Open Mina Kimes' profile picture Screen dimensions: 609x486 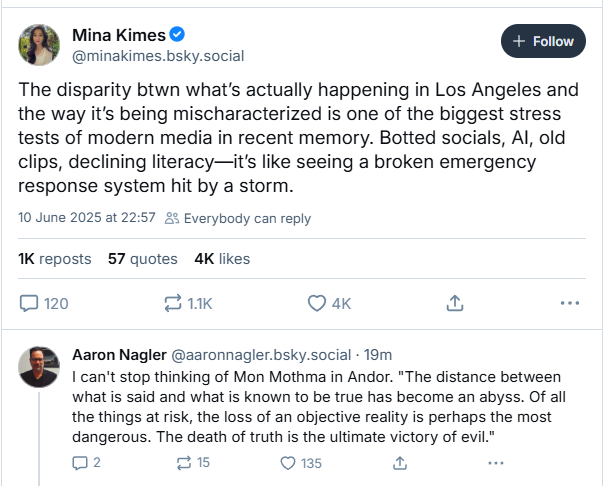[39, 45]
